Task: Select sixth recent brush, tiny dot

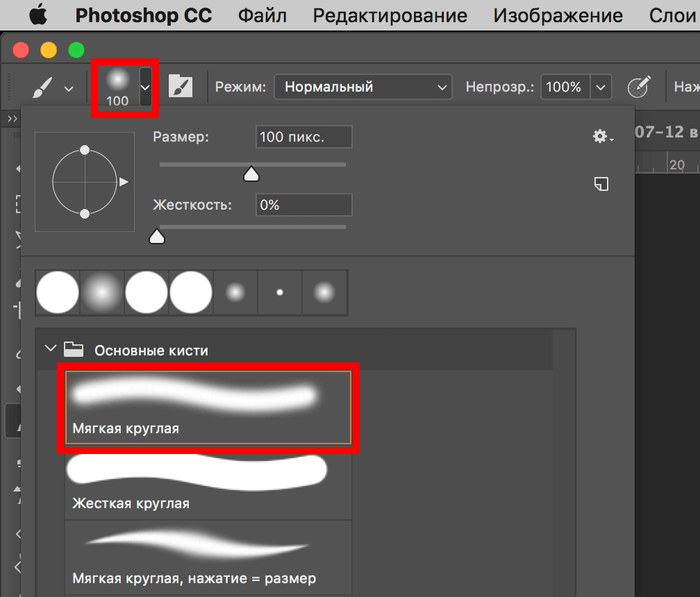Action: (x=280, y=293)
